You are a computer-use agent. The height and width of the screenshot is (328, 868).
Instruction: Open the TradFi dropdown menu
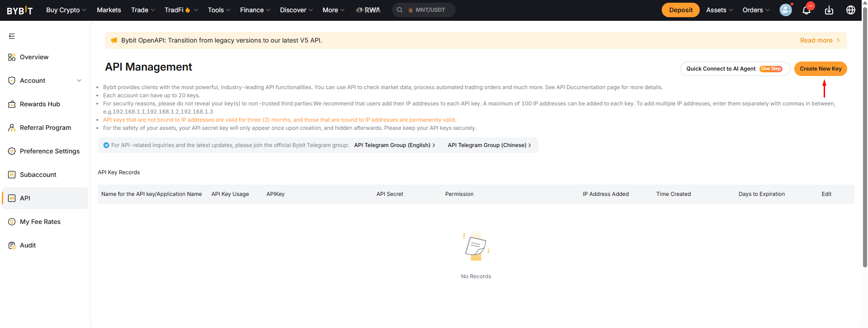coord(181,10)
